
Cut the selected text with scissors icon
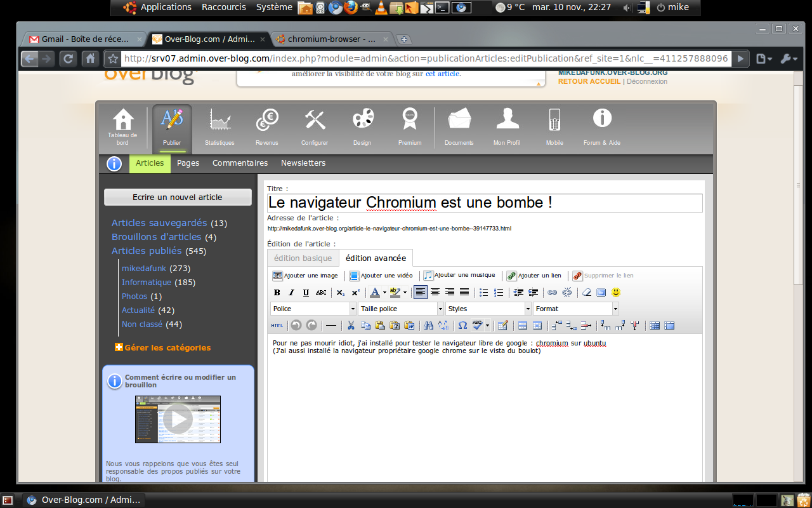(351, 326)
